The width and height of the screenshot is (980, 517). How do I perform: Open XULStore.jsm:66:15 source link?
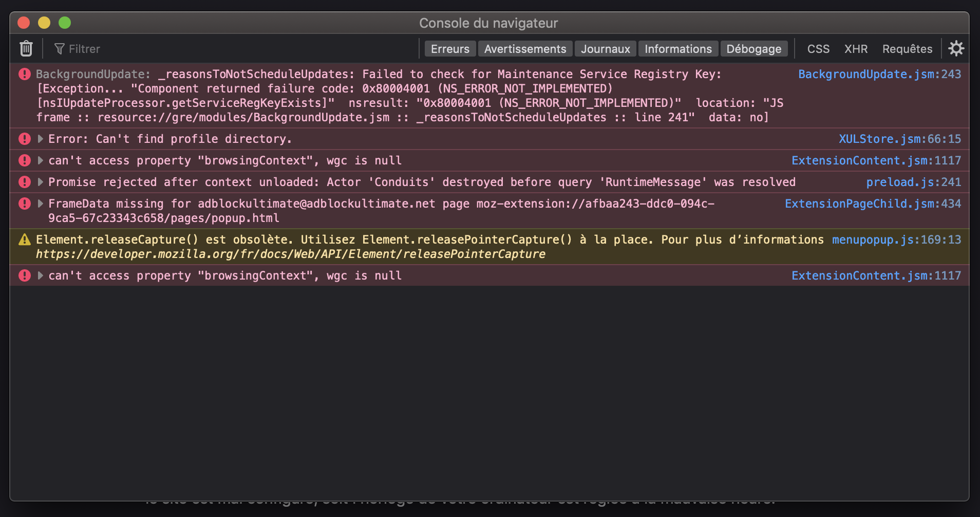point(900,139)
